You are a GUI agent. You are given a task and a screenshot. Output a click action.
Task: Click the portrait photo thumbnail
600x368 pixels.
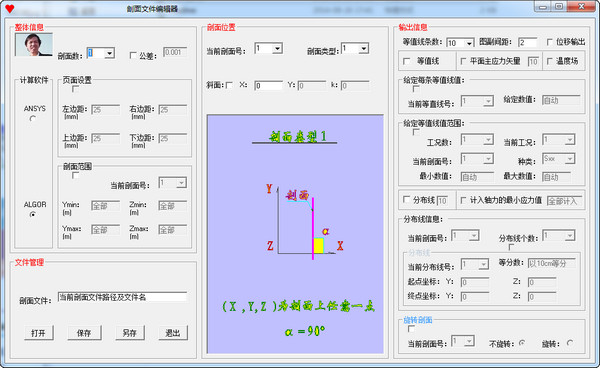(34, 44)
